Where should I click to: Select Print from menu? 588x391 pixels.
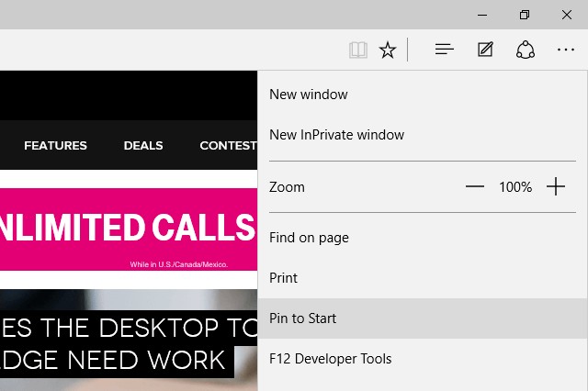[423, 278]
